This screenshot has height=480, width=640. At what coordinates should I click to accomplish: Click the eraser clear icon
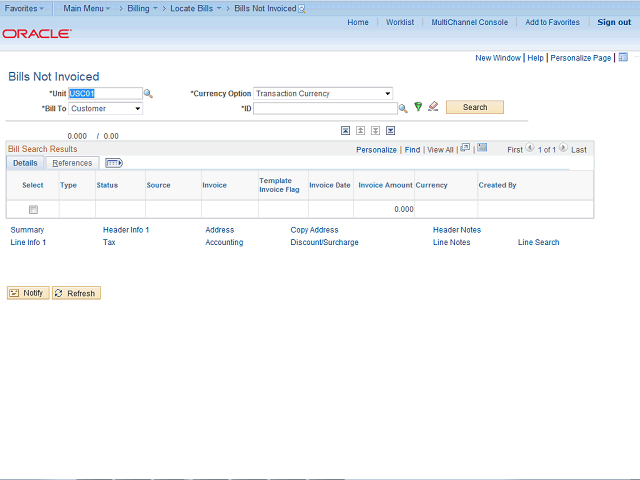433,107
